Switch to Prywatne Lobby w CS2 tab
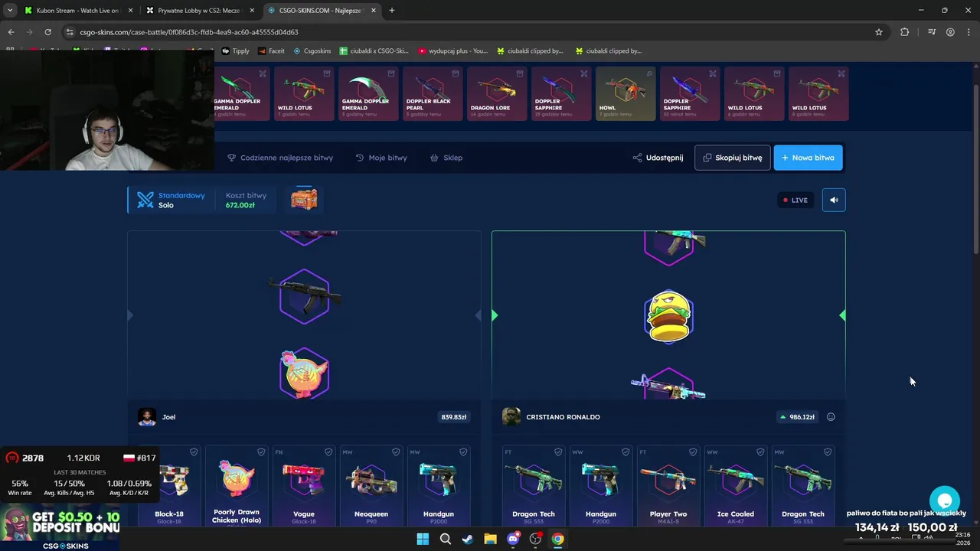This screenshot has width=980, height=551. (x=200, y=11)
